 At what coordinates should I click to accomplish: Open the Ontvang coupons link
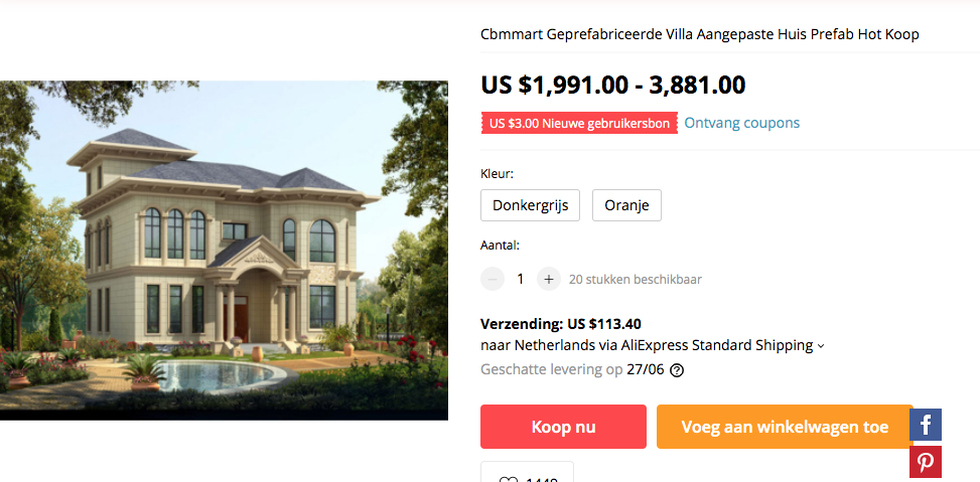[x=742, y=123]
